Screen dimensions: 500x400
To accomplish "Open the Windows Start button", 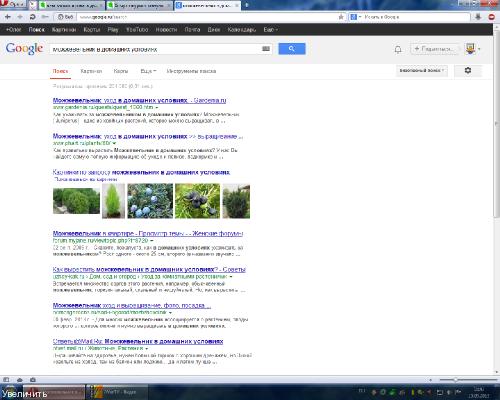I will click(x=11, y=392).
